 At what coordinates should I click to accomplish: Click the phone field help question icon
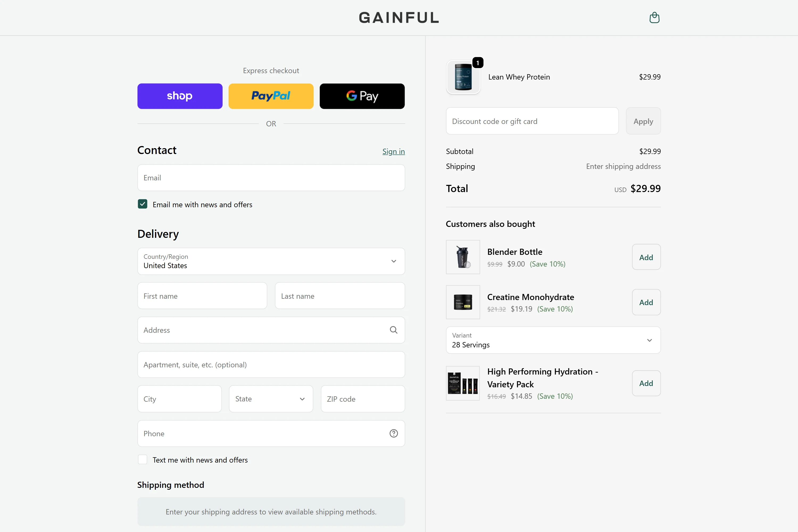393,433
